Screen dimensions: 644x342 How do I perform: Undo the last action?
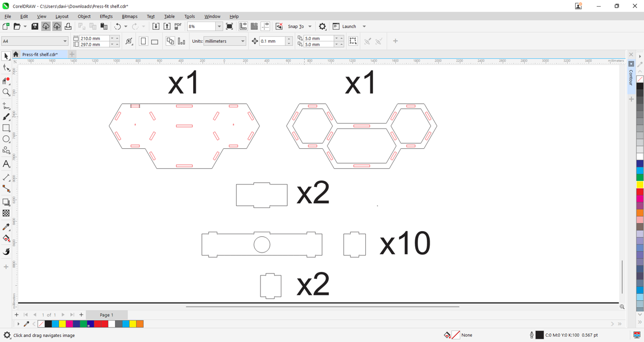click(x=118, y=26)
